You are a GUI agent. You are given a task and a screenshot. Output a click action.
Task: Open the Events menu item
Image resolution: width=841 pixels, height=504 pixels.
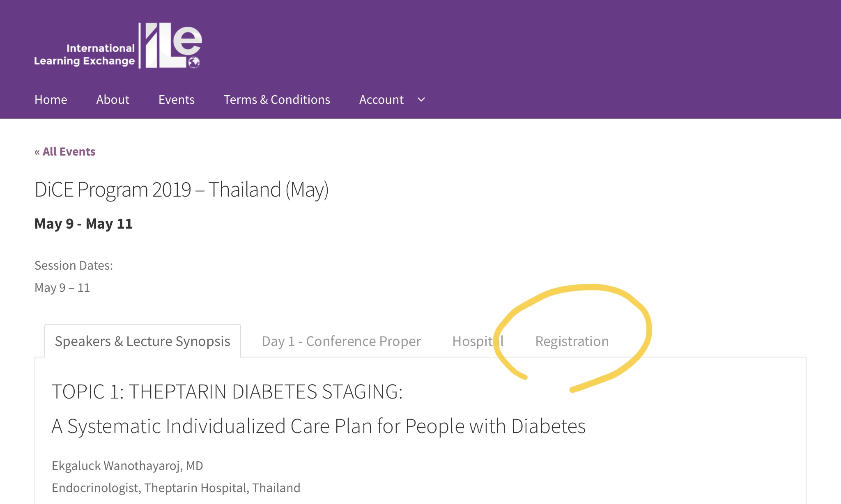(x=177, y=100)
